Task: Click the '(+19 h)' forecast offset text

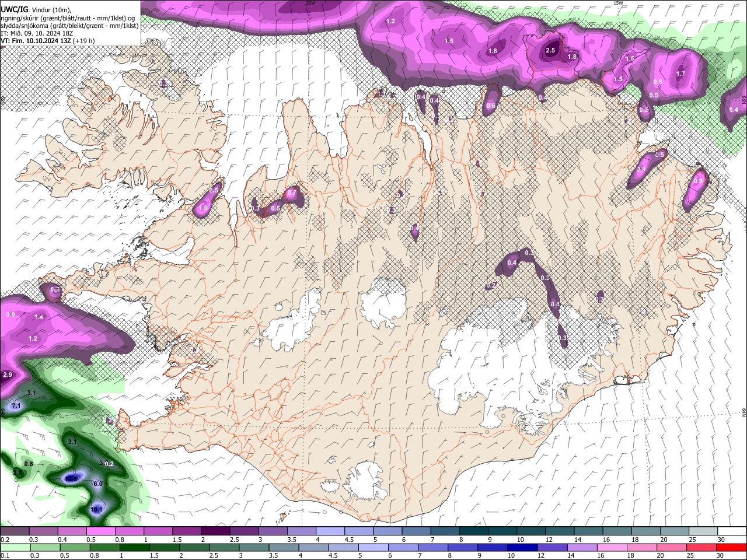Action: pos(84,41)
